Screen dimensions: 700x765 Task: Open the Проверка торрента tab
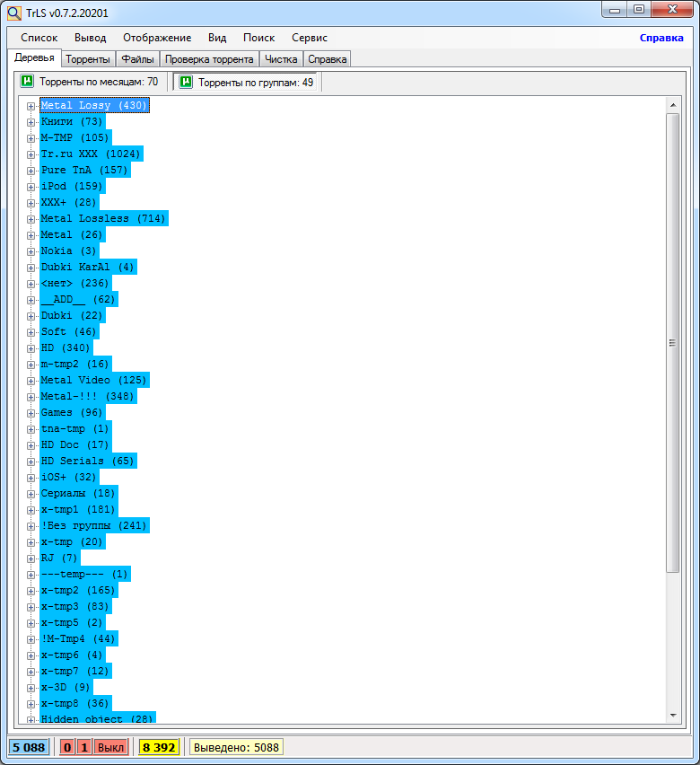pyautogui.click(x=209, y=59)
